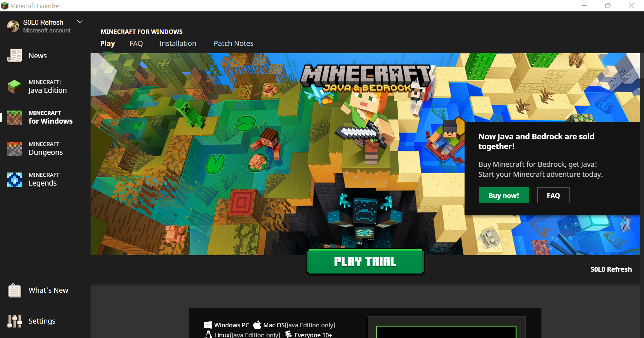This screenshot has height=338, width=644.
Task: Open the What's New clipboard icon
Action: click(x=14, y=290)
